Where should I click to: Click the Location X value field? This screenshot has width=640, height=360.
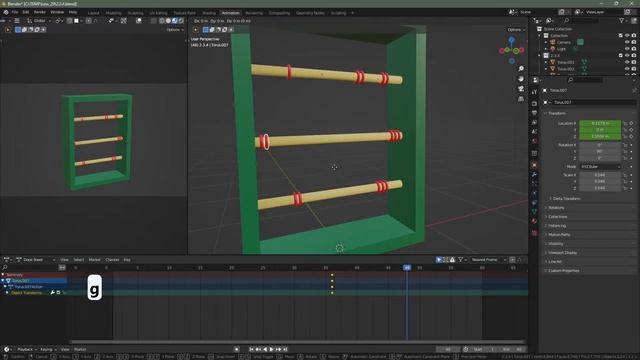click(600, 123)
